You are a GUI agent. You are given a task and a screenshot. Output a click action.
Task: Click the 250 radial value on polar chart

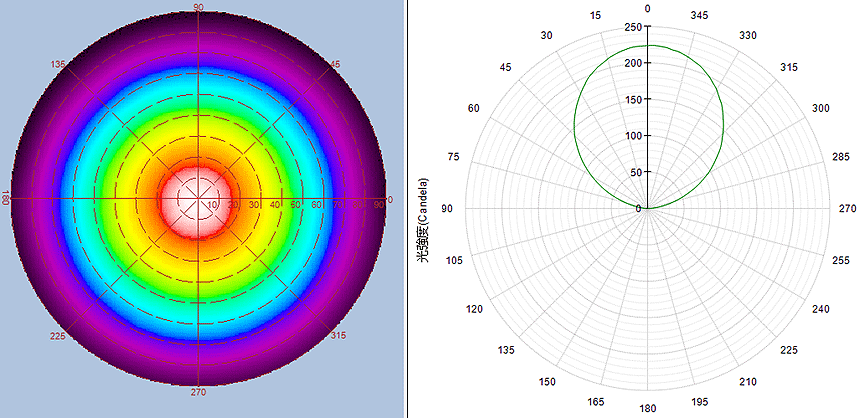click(x=632, y=28)
